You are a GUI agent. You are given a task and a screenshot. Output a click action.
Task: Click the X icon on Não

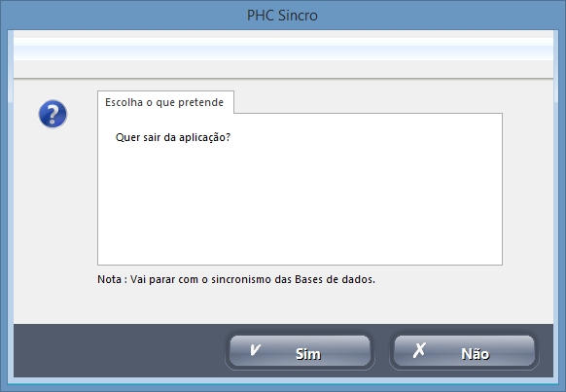tap(419, 350)
